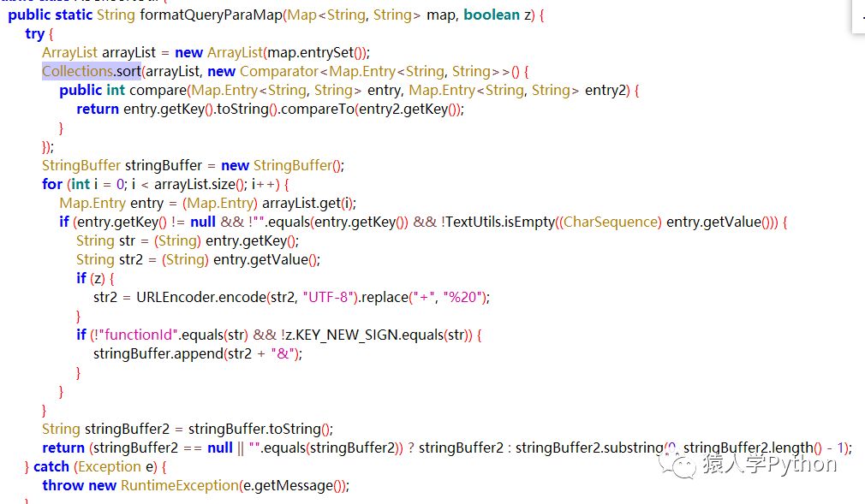Click the 'catch (Exception e)' clause
The width and height of the screenshot is (865, 504).
click(95, 466)
